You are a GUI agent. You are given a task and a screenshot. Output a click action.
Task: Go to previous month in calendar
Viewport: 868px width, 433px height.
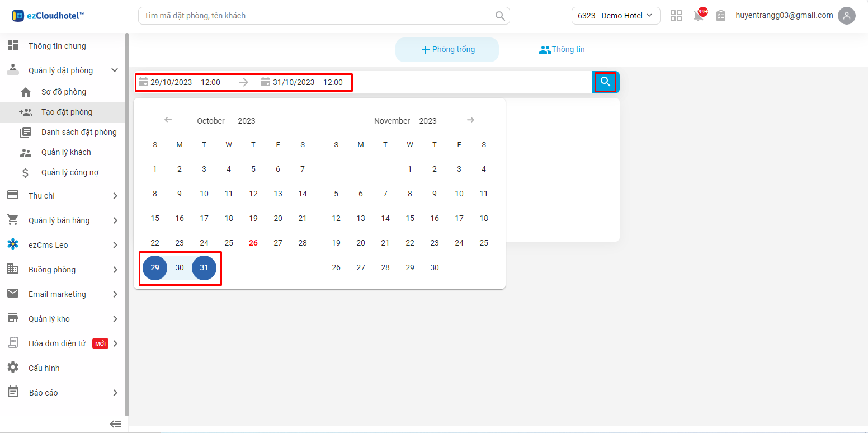[x=168, y=120]
